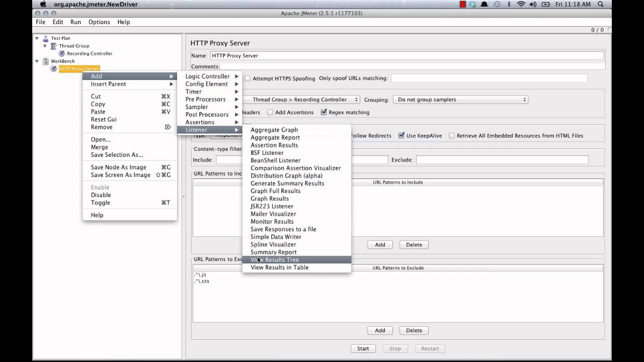Expand Assertions submenu

pos(210,122)
